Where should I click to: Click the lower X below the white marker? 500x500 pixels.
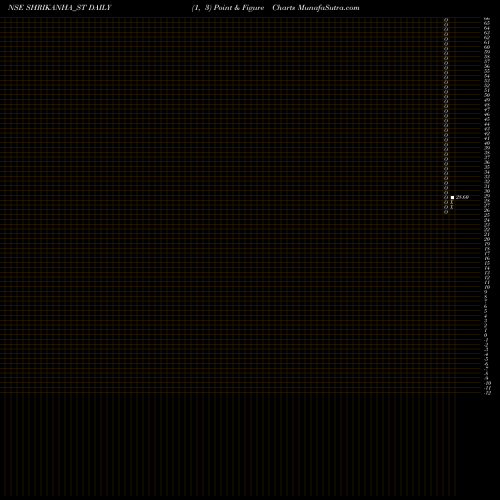tap(452, 207)
